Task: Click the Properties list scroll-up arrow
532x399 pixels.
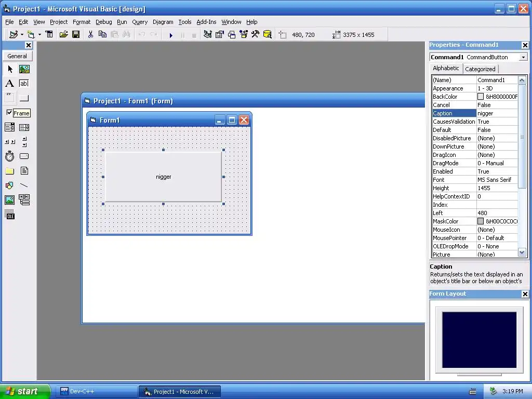Action: (x=522, y=81)
